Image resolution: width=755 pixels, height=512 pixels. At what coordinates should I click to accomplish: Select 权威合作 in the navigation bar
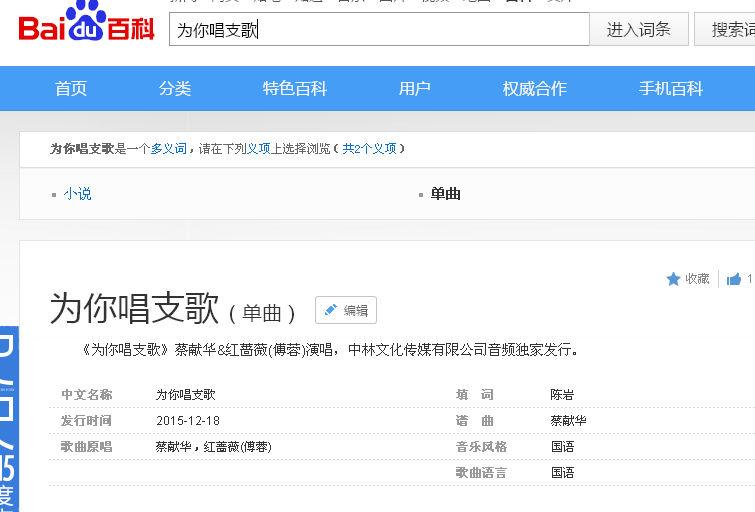[x=535, y=89]
